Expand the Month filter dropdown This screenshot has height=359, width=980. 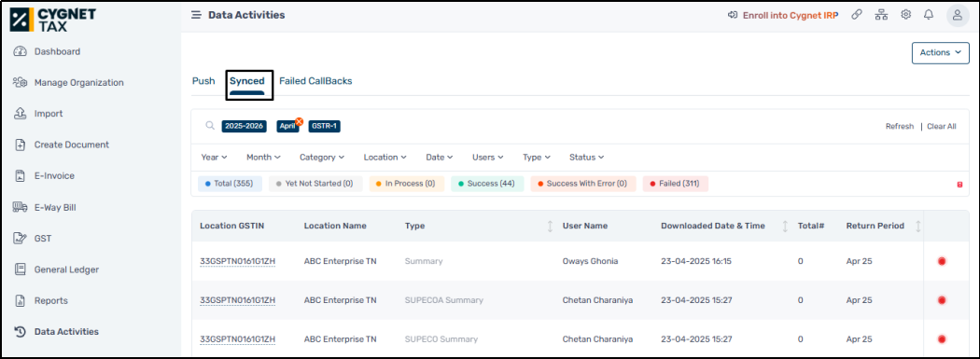(x=264, y=158)
